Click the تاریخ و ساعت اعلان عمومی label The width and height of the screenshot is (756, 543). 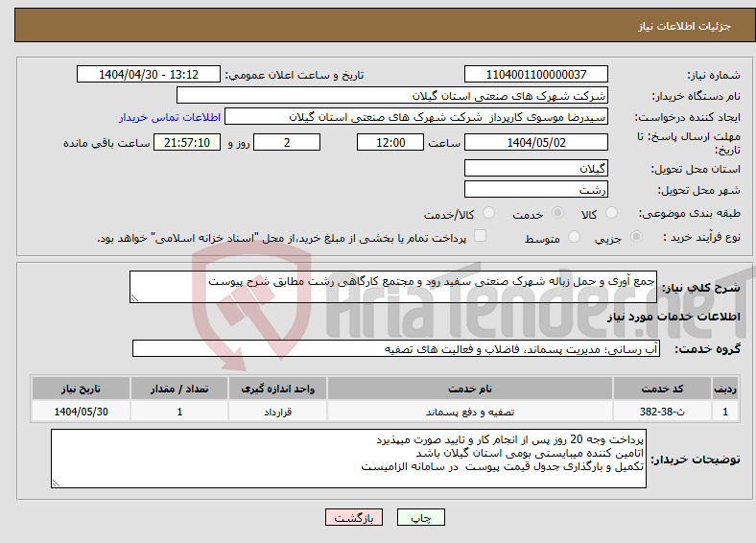[295, 75]
